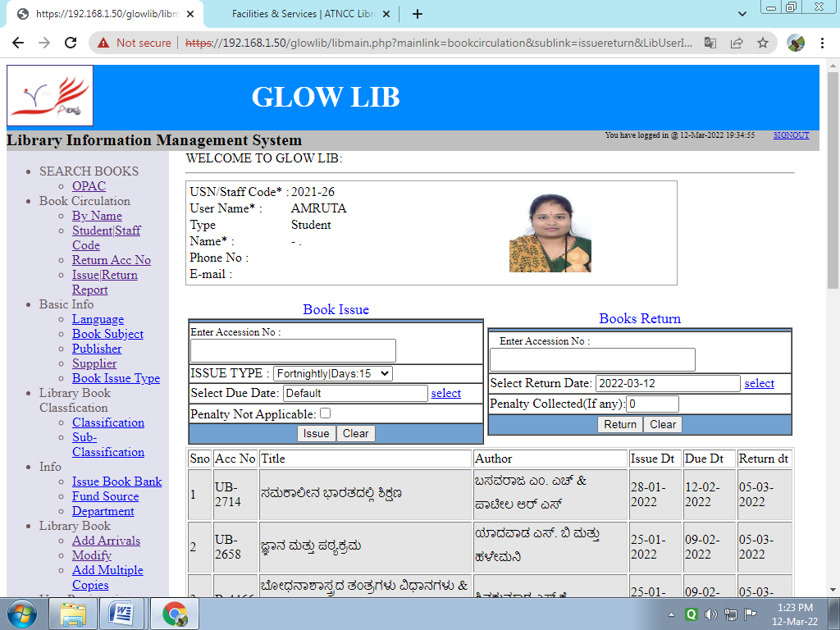Click the Issue button
840x630 pixels.
316,433
